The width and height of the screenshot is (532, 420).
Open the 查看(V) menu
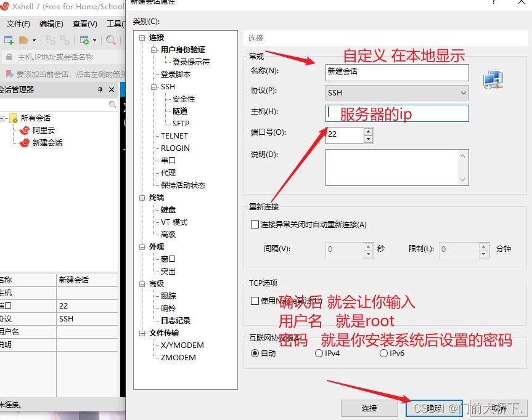pos(85,24)
